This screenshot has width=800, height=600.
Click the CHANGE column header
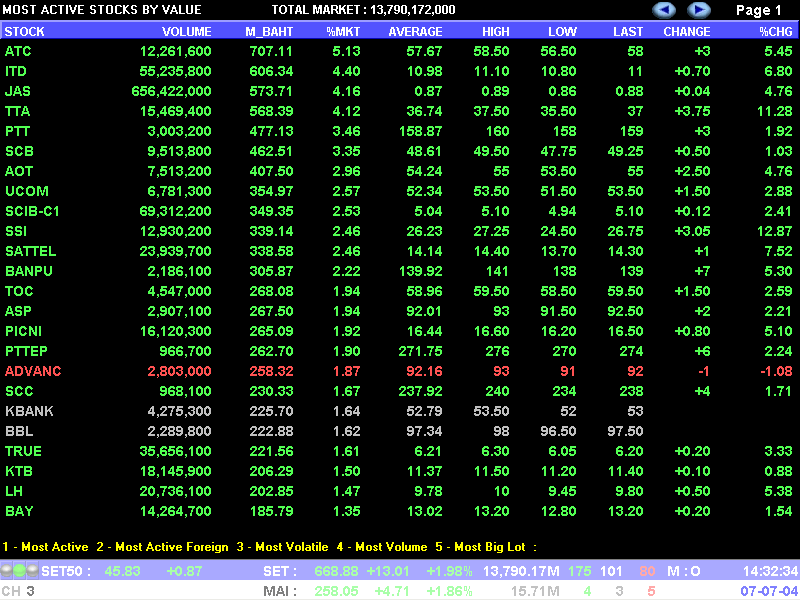[x=687, y=32]
